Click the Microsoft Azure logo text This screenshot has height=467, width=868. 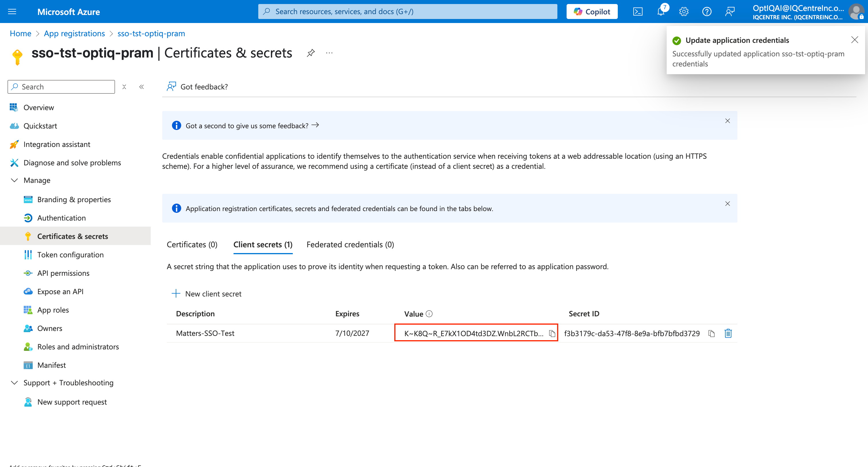[69, 12]
